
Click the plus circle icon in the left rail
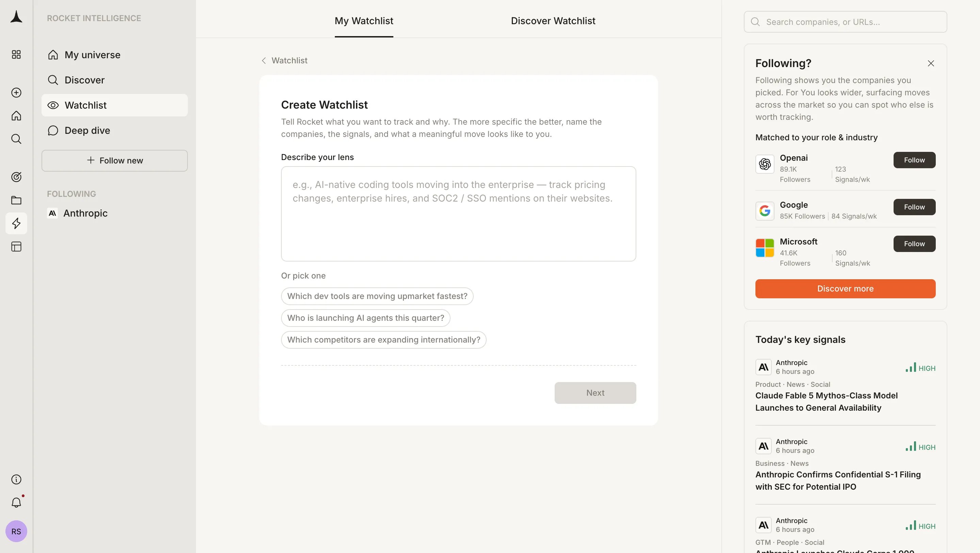[16, 93]
